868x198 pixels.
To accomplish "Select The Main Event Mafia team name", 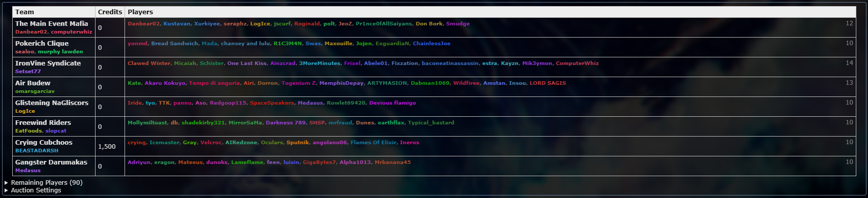I will click(51, 23).
